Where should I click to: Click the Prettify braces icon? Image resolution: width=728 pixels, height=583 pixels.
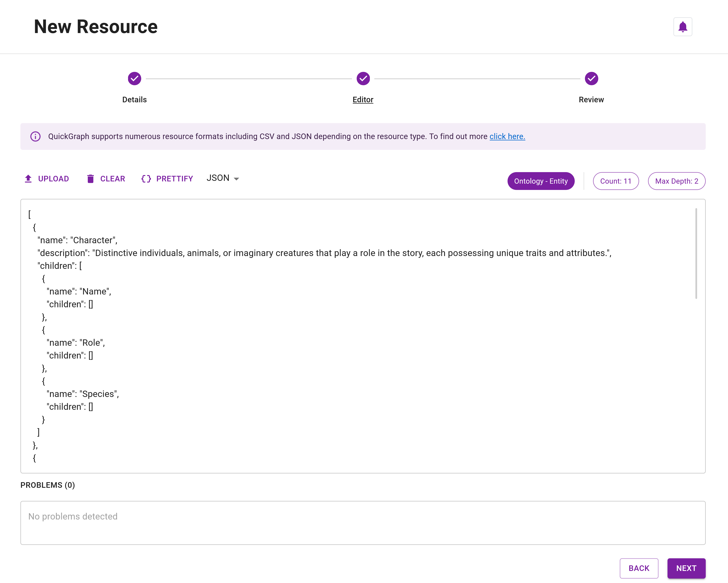[x=146, y=179]
